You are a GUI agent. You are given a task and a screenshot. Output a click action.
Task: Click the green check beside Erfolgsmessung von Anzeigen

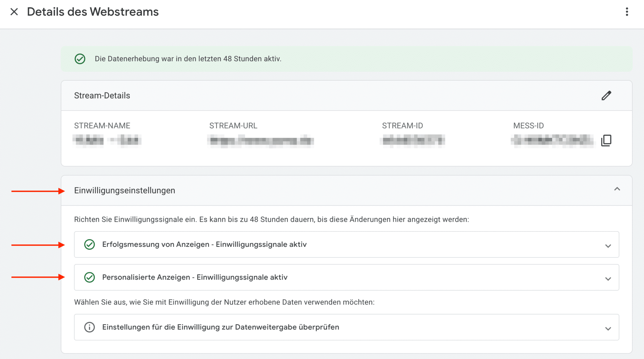[x=90, y=244]
